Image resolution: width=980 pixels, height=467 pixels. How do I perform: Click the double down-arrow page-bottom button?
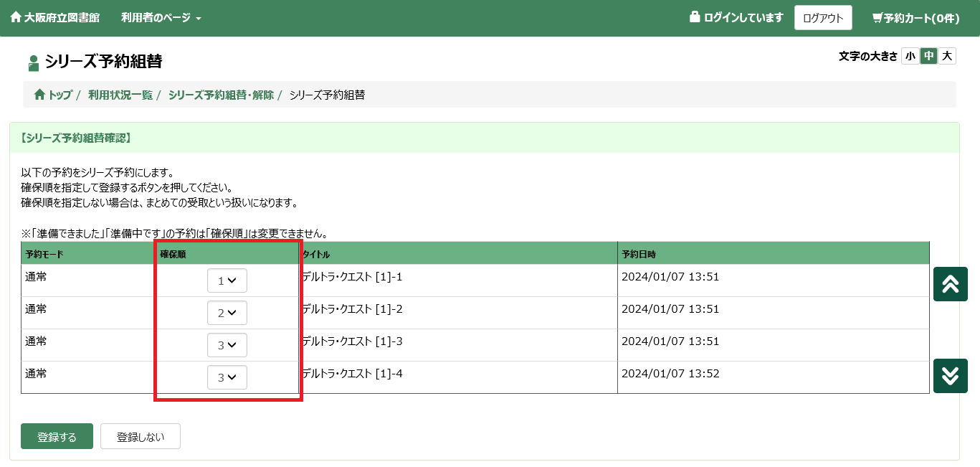[x=951, y=376]
